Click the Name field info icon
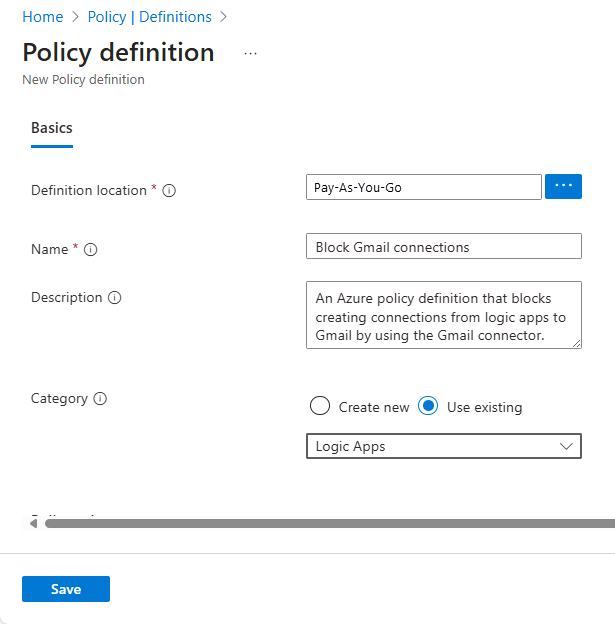The width and height of the screenshot is (615, 624). pyautogui.click(x=91, y=250)
